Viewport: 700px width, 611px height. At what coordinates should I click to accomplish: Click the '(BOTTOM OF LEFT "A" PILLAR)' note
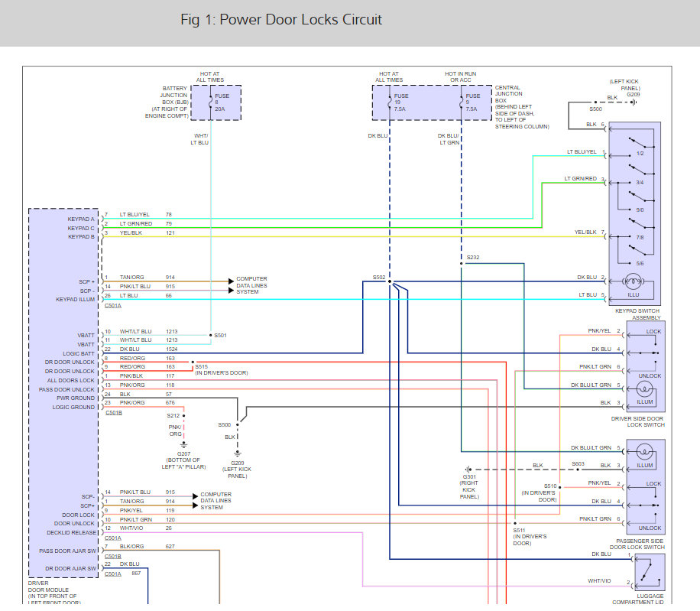183,463
